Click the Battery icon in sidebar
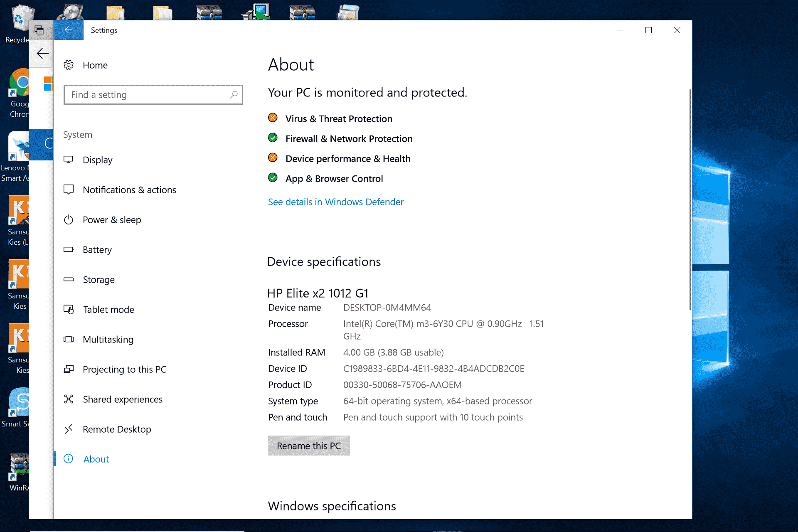The height and width of the screenshot is (532, 798). [69, 249]
